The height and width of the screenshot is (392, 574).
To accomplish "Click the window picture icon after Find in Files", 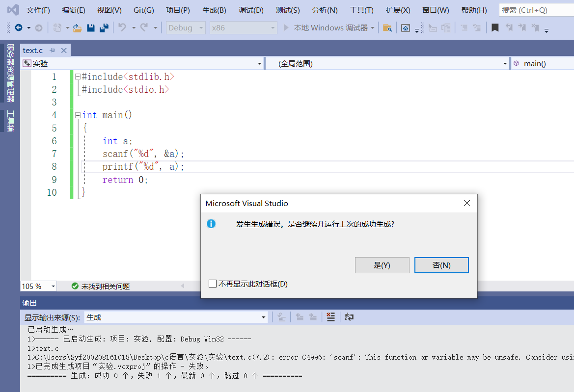I will [x=406, y=28].
